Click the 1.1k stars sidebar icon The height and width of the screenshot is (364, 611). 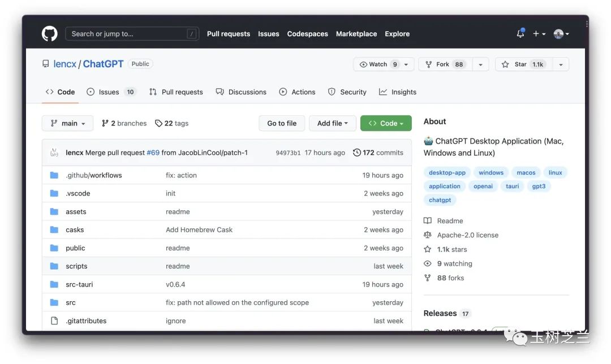[x=428, y=250]
